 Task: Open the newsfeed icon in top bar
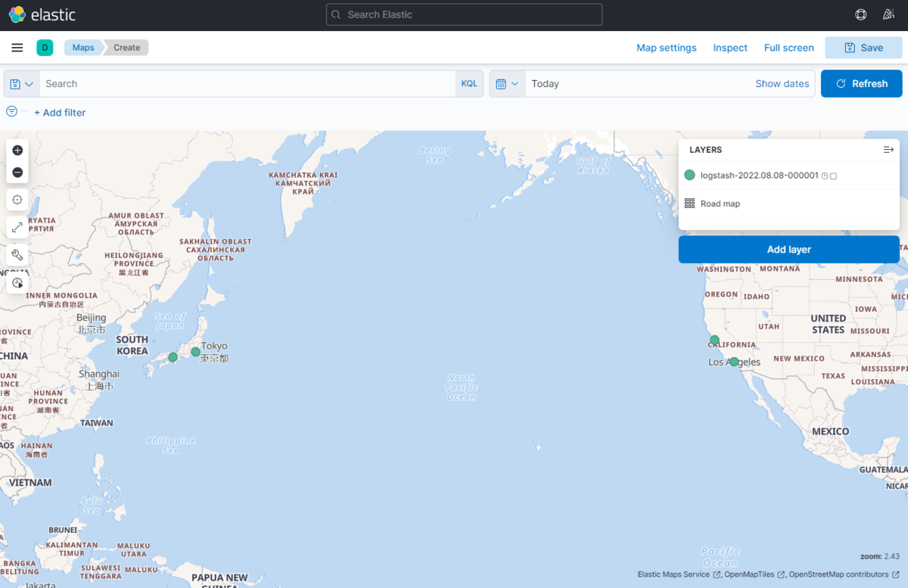pyautogui.click(x=888, y=15)
